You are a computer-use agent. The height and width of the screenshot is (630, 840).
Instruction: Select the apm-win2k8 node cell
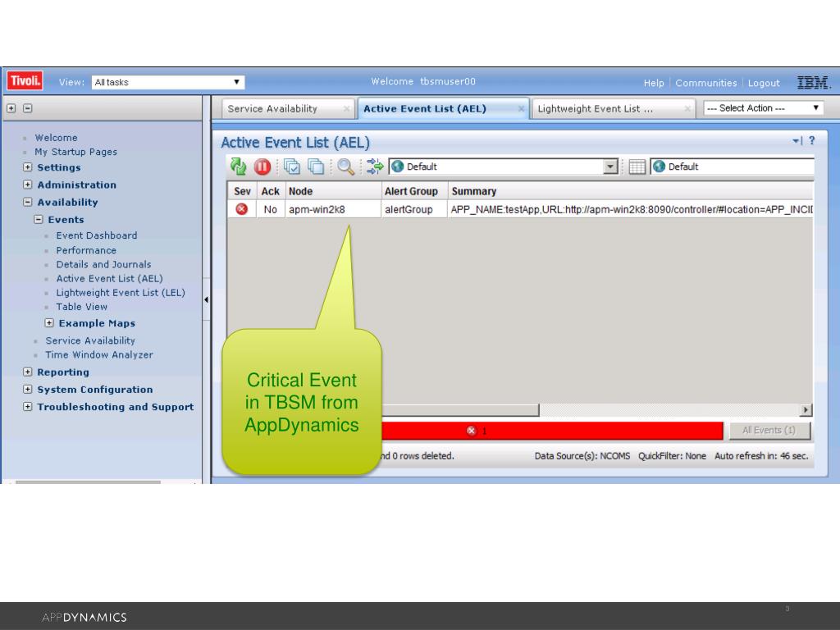click(333, 209)
